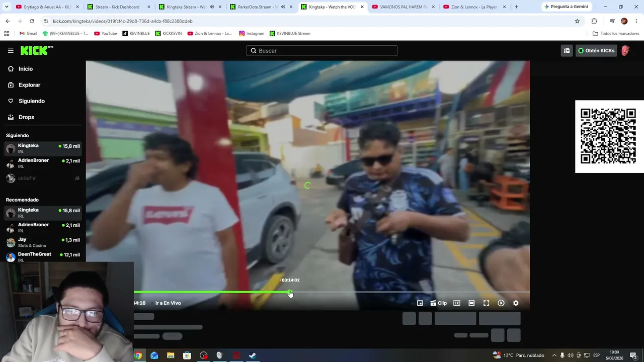Switch to Stream - Kick Dashboard tab

(x=118, y=7)
